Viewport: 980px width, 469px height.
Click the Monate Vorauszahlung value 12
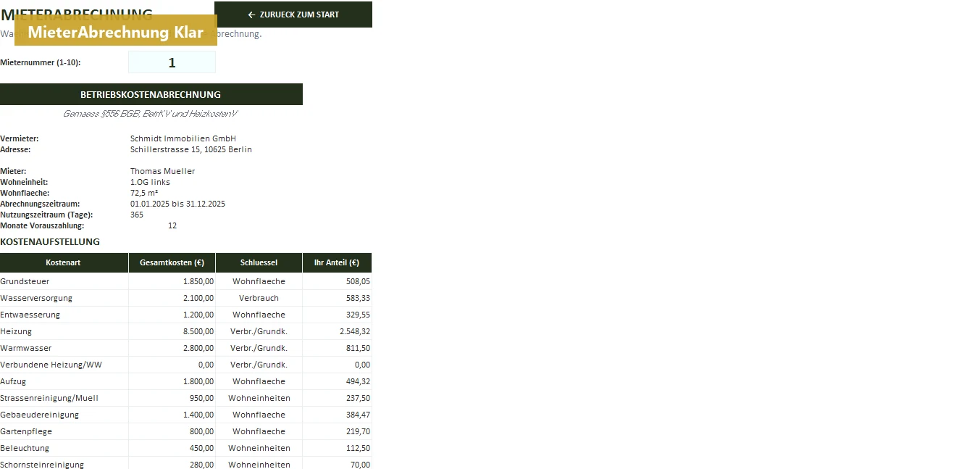[x=172, y=225]
